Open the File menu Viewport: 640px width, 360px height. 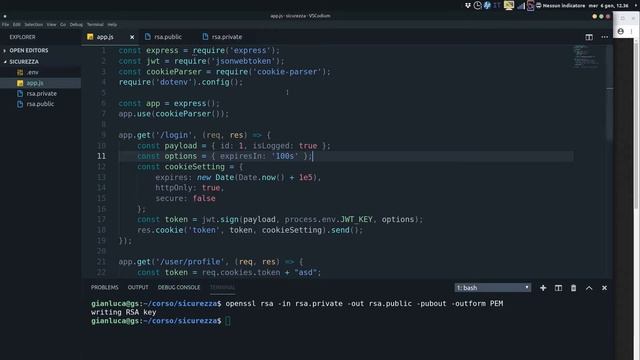click(6, 24)
